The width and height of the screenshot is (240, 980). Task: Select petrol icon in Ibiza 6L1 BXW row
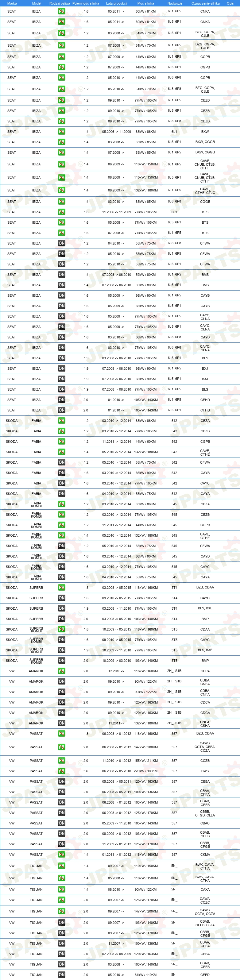[61, 132]
